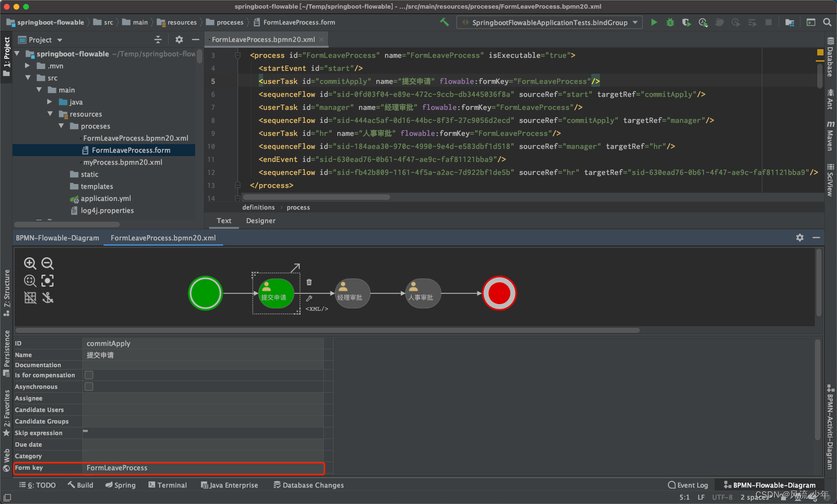837x504 pixels.
Task: Switch to the Text tab
Action: (x=224, y=221)
